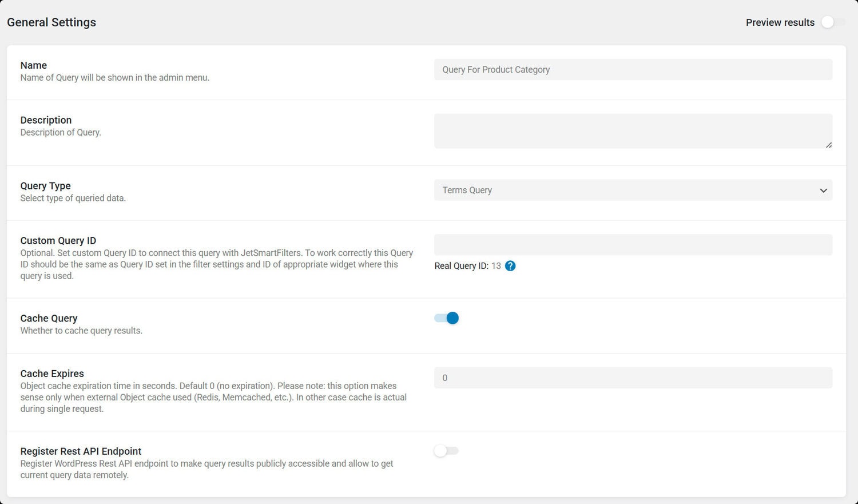Click the Query Type label

(x=46, y=186)
